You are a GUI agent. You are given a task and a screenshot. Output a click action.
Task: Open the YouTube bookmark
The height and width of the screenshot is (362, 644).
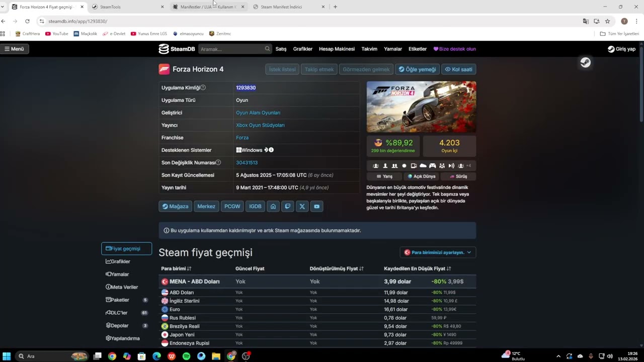point(57,34)
